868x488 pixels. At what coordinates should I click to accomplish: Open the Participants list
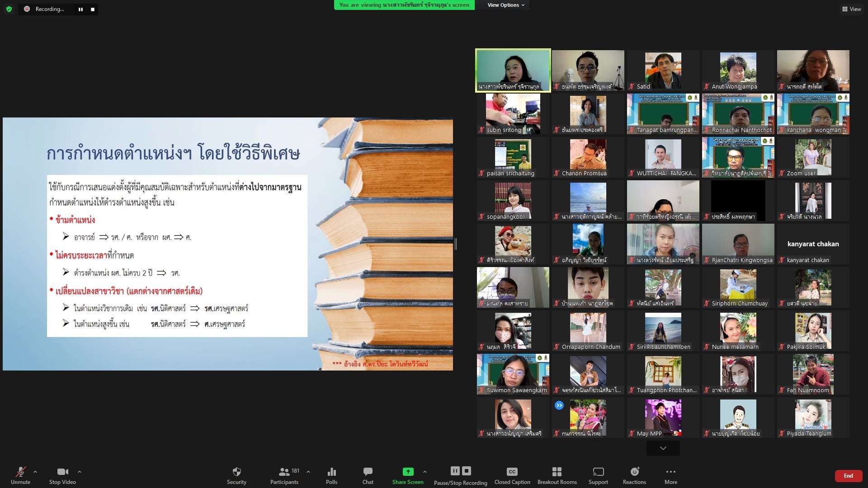pos(284,475)
